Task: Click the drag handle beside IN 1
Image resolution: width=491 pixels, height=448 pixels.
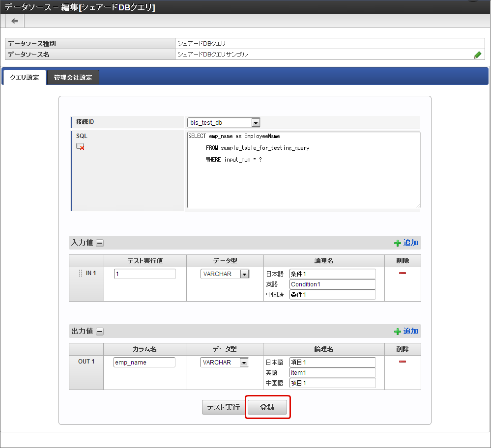Action: [x=81, y=273]
